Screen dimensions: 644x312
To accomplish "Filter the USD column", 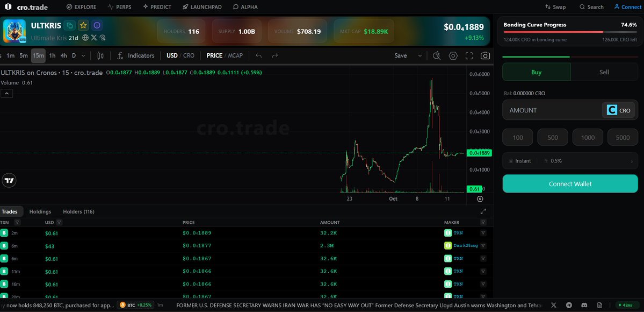I will pyautogui.click(x=59, y=222).
